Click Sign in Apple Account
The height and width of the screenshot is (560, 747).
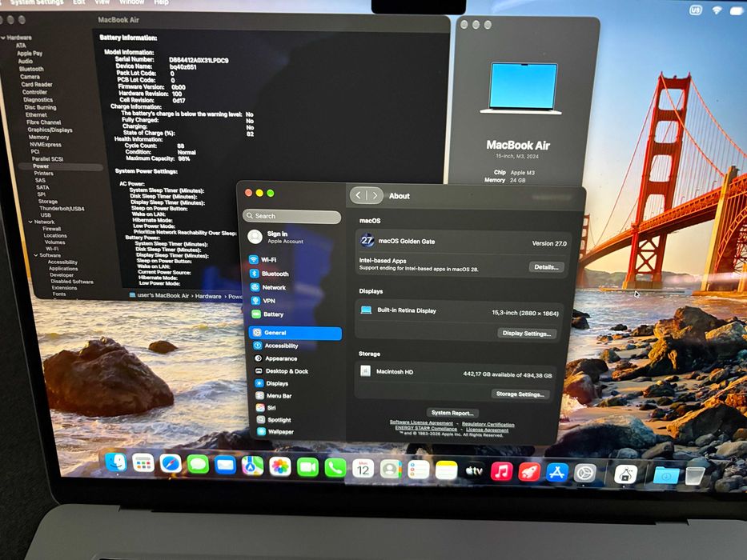pos(285,237)
